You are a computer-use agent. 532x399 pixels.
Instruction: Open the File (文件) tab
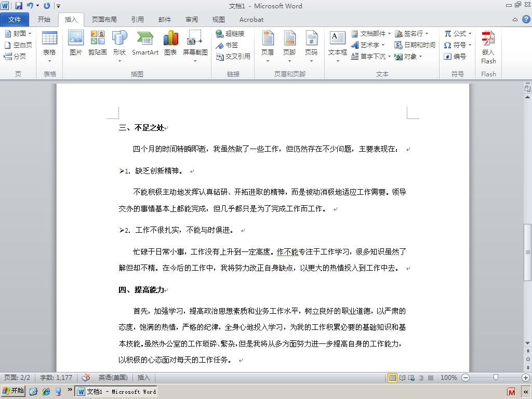[x=15, y=20]
